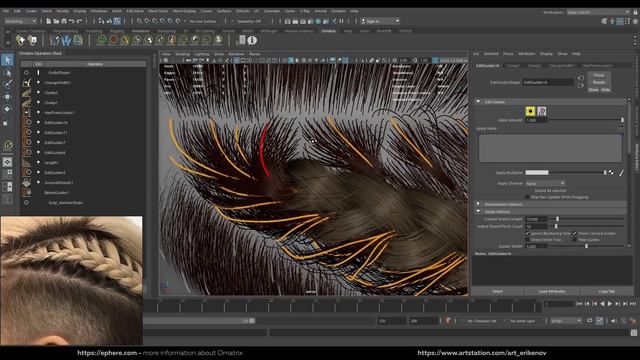
Task: Open the Modeling menu set dropdown
Action: [20, 21]
